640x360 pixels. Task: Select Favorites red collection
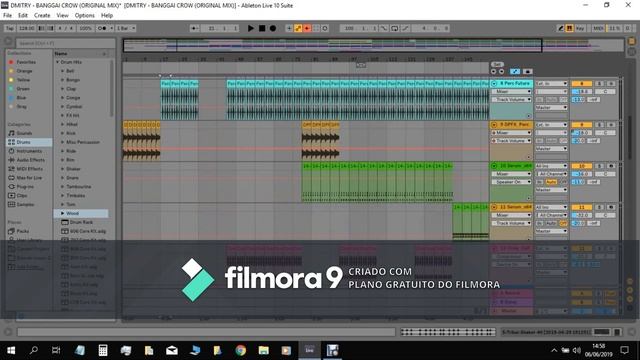click(x=25, y=62)
